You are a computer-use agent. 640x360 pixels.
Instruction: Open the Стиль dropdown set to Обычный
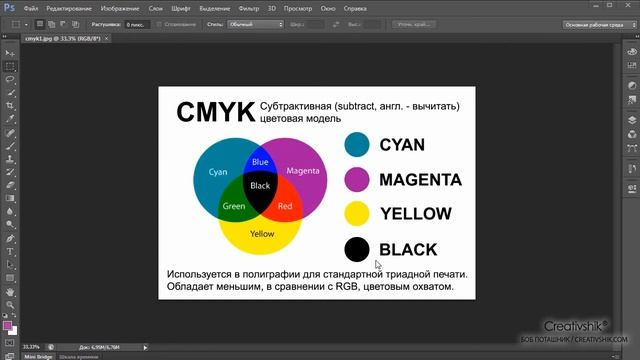coord(256,24)
